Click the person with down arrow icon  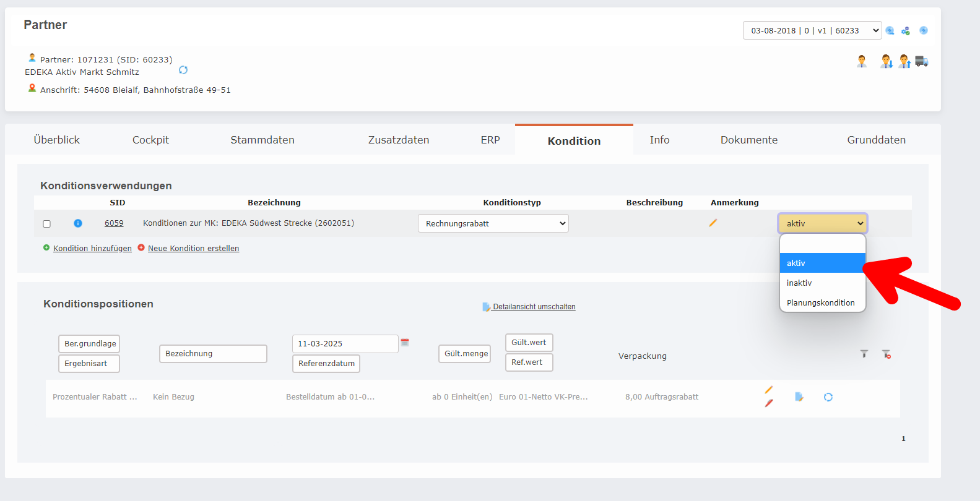tap(887, 61)
